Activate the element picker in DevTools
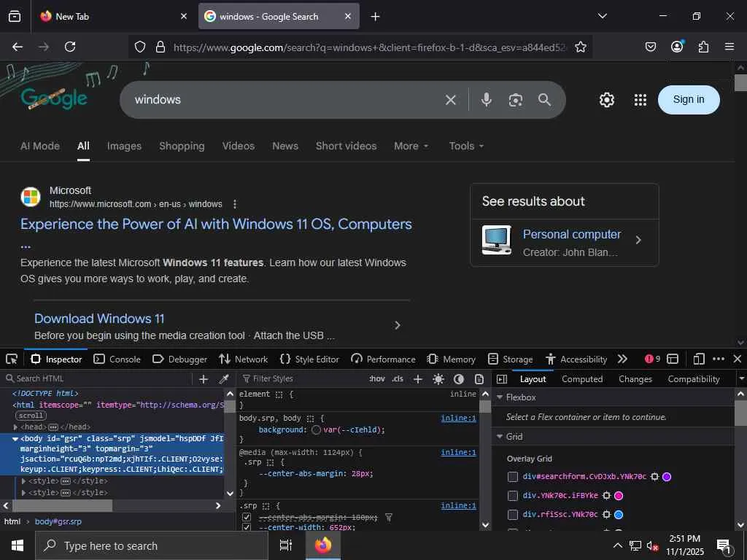 click(x=12, y=359)
